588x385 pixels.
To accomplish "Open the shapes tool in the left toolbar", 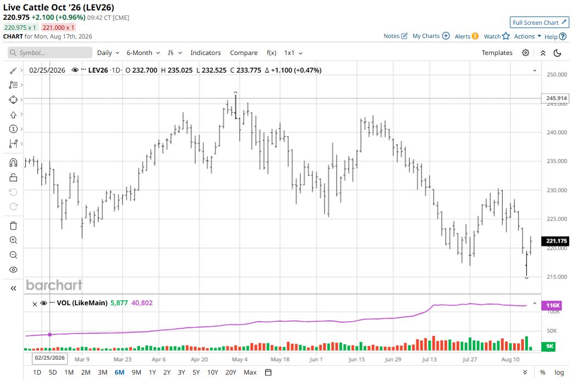I will (13, 100).
